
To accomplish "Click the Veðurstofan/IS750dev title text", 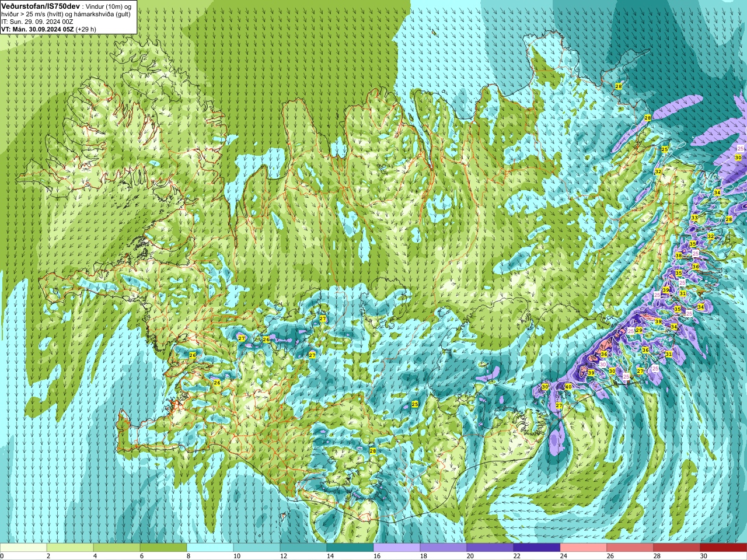I will (x=41, y=5).
